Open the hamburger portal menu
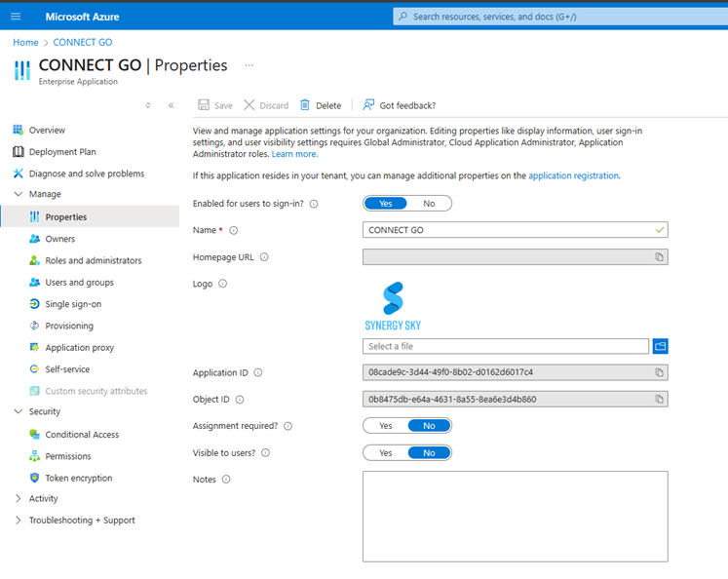Screen dimensions: 728x579 point(16,17)
